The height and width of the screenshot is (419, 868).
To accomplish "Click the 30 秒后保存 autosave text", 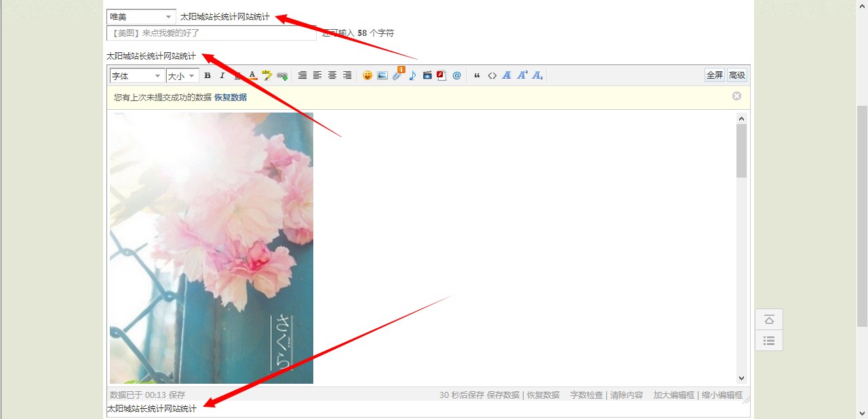I will point(462,395).
